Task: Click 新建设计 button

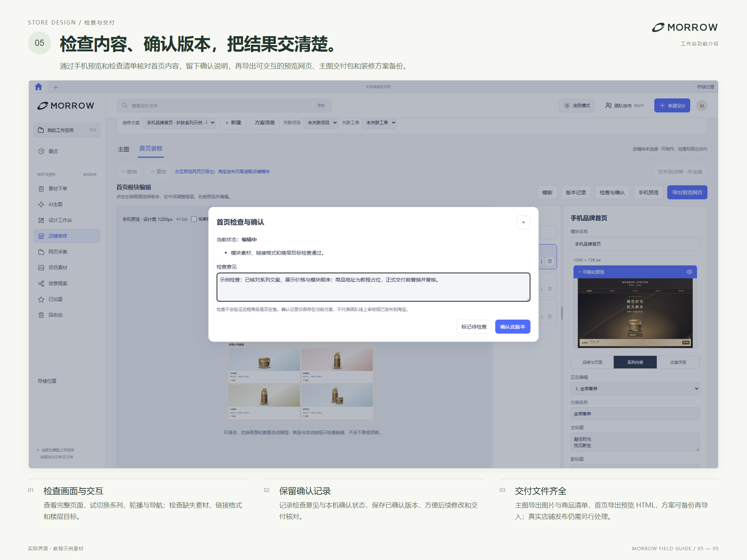Action: pos(672,106)
